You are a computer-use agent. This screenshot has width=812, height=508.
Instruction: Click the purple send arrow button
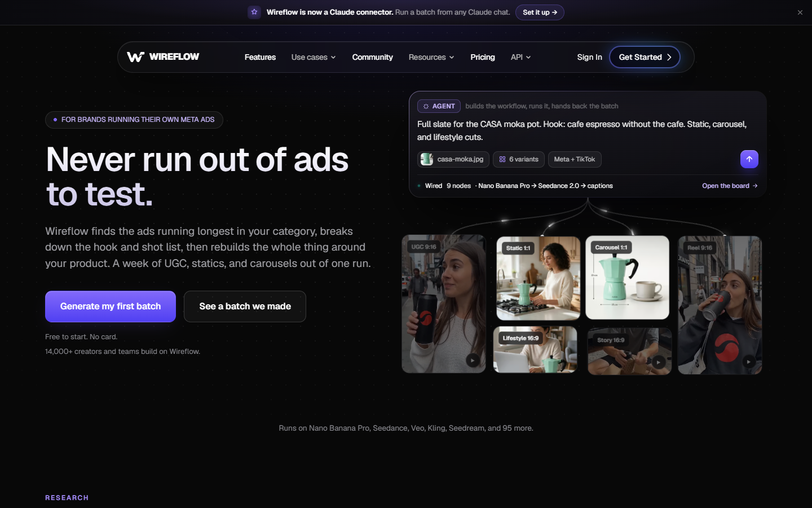[x=749, y=159]
